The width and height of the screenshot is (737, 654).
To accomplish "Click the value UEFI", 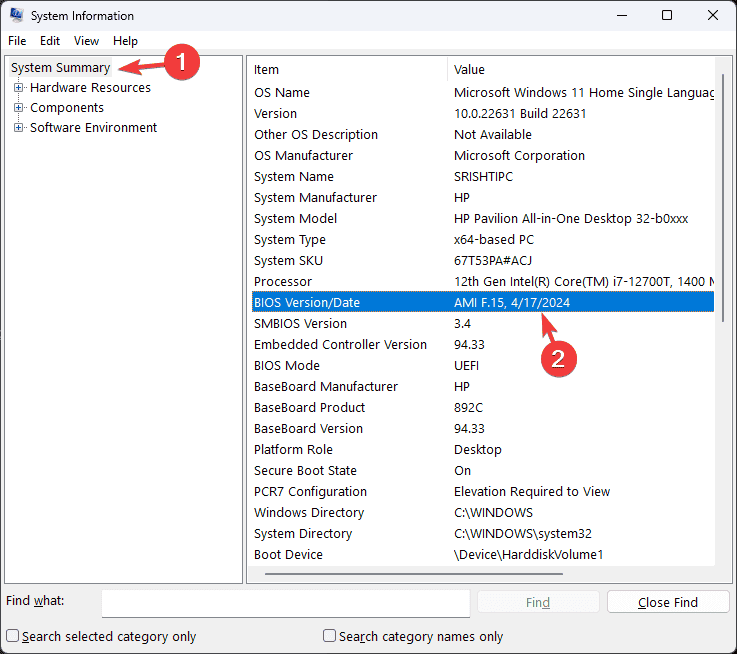I will (466, 365).
